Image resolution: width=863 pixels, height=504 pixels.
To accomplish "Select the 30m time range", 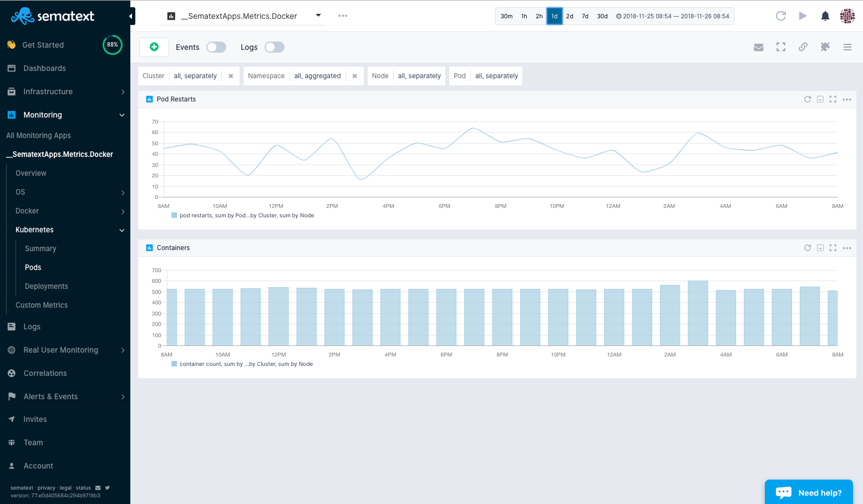I will [506, 16].
